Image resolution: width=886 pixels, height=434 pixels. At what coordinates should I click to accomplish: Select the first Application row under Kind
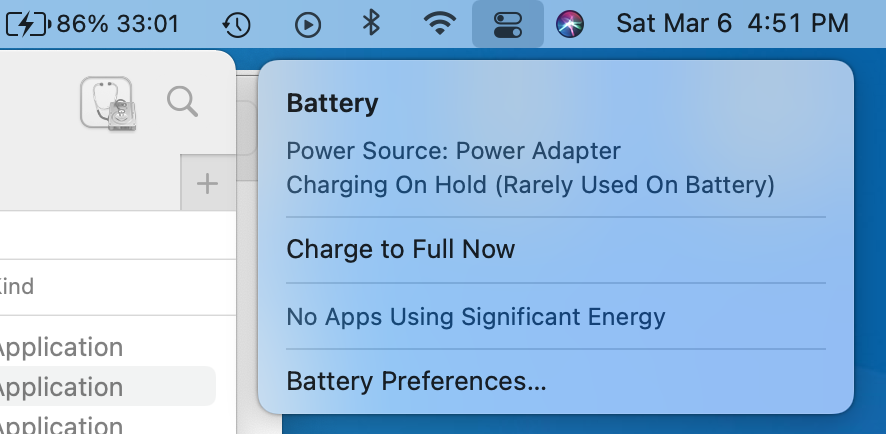point(61,347)
